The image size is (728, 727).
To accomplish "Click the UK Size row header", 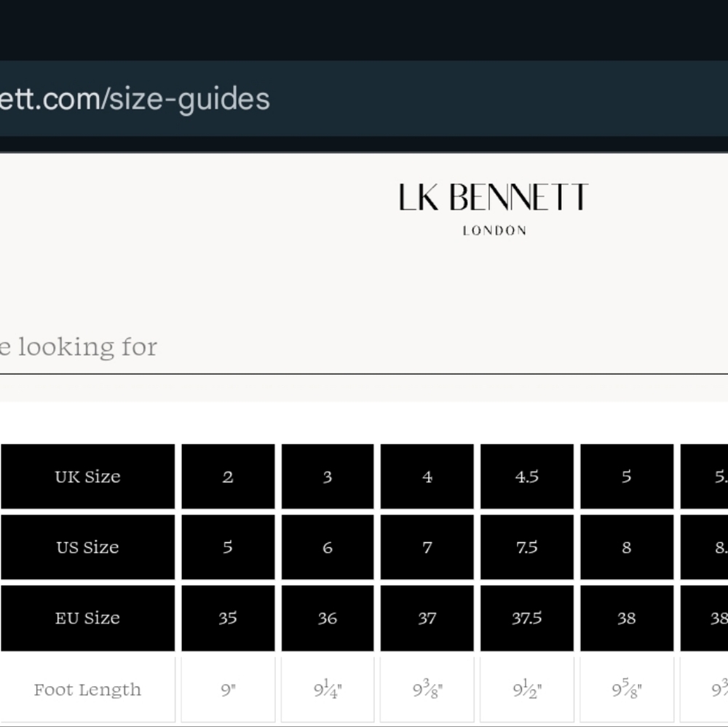I will pyautogui.click(x=88, y=477).
